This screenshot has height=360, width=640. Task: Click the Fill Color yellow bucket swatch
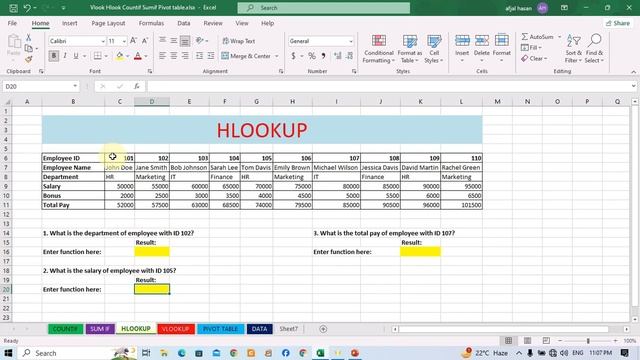click(119, 56)
